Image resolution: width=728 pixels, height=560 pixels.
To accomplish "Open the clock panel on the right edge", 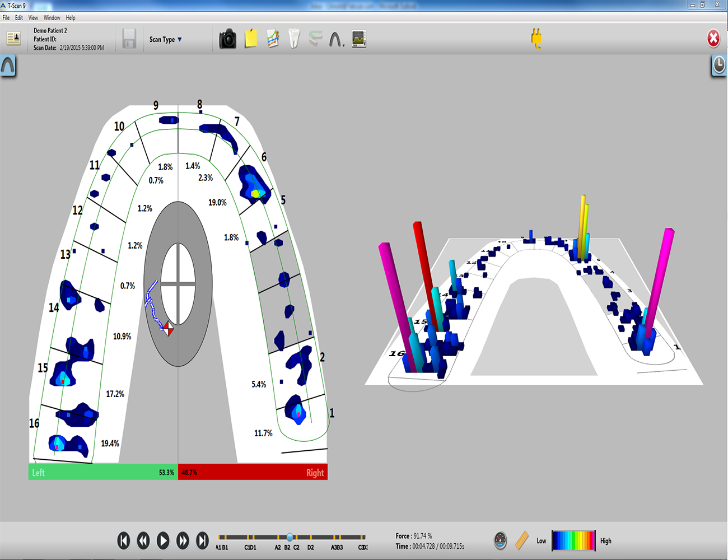I will point(718,67).
